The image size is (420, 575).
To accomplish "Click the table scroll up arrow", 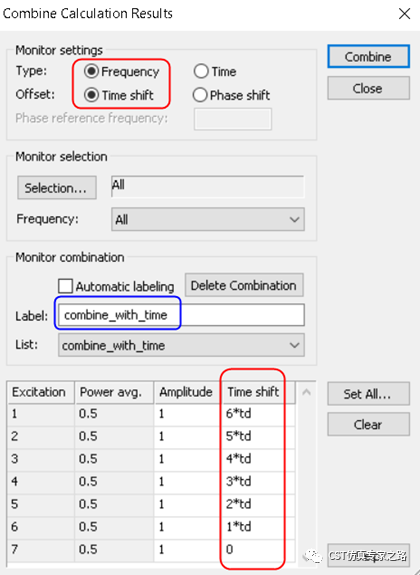I will (306, 392).
